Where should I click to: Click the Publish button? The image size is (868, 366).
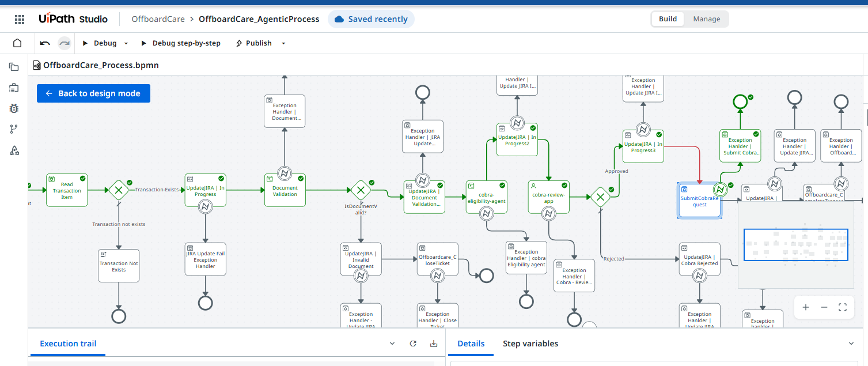coord(253,43)
